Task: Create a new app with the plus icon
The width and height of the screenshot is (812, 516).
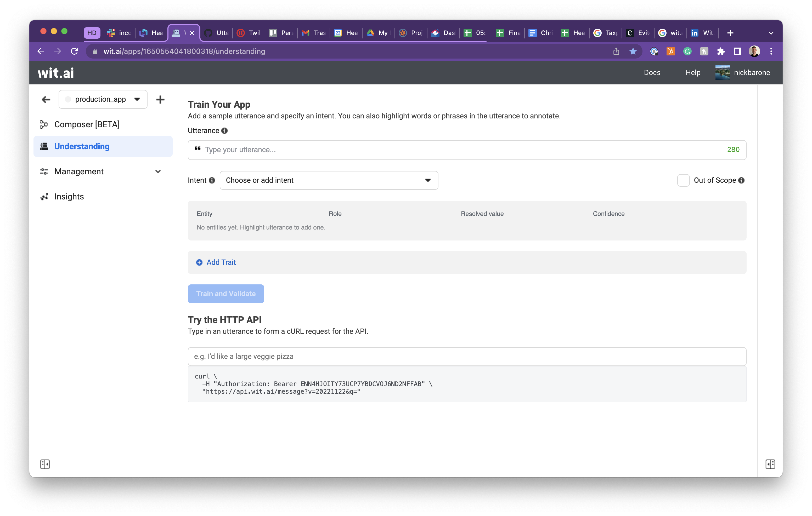Action: pos(160,99)
